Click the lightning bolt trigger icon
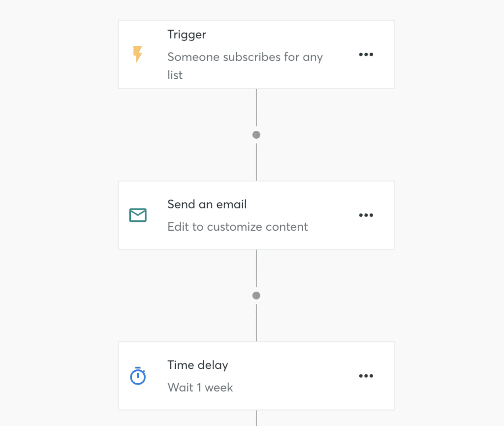Image resolution: width=504 pixels, height=426 pixels. 137,54
